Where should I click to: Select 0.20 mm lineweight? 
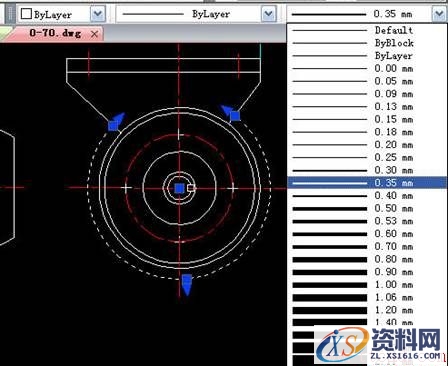[367, 145]
